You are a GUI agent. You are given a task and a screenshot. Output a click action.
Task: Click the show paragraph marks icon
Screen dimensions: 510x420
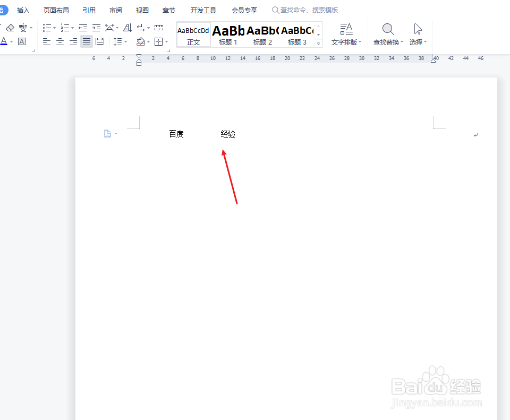pos(141,28)
